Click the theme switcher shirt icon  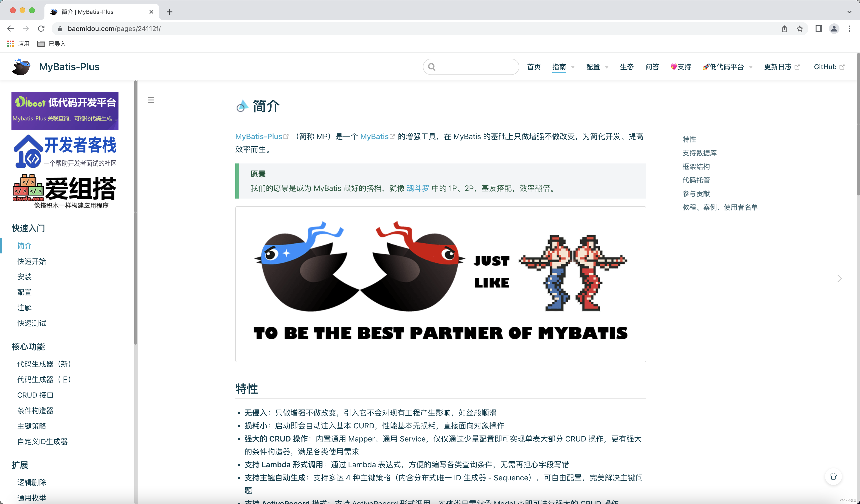pyautogui.click(x=833, y=477)
